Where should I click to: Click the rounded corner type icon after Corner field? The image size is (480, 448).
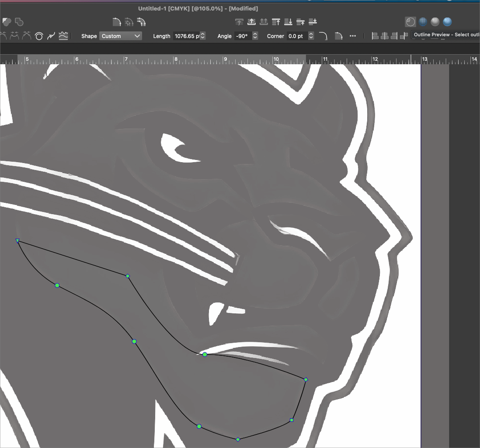point(323,36)
